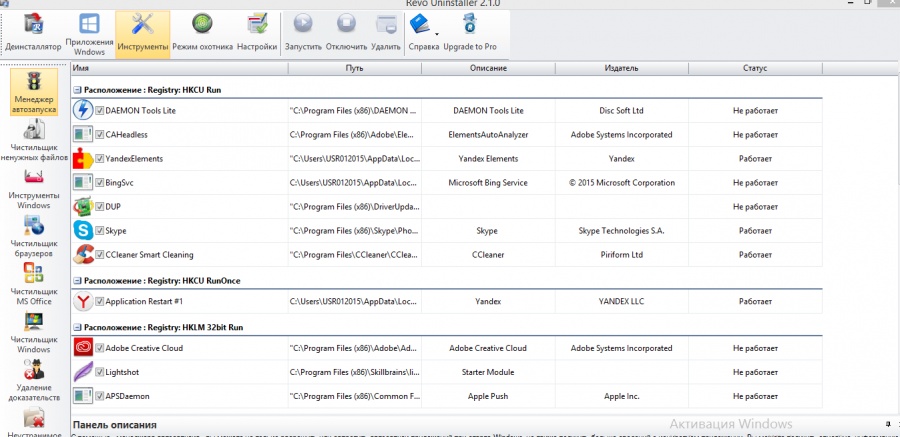Sort by the Описание column header
Screen dimensions: 900x437
(488, 68)
